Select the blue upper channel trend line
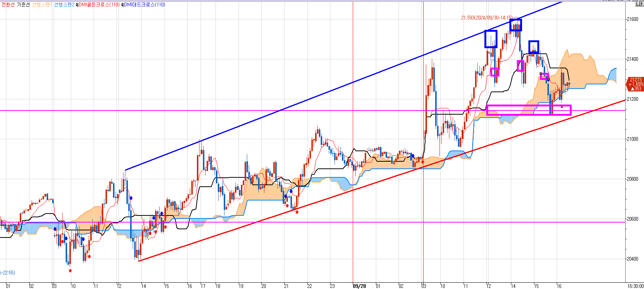Image resolution: width=644 pixels, height=289 pixels. 343,86
